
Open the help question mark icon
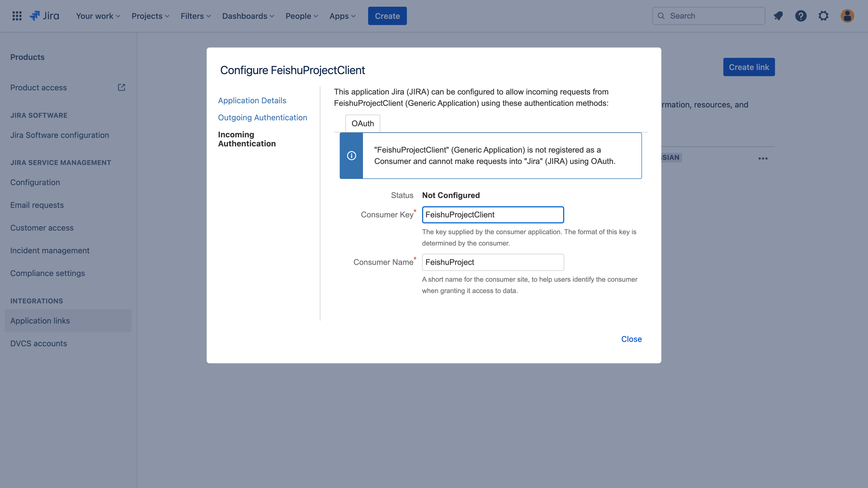tap(801, 16)
